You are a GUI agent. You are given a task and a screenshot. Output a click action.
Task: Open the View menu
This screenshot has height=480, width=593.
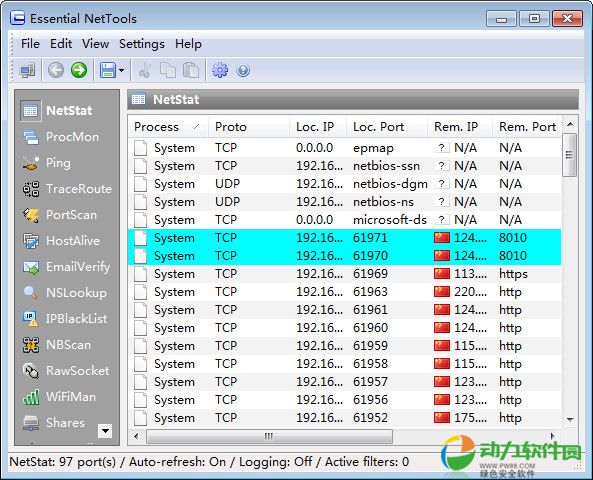click(x=95, y=44)
